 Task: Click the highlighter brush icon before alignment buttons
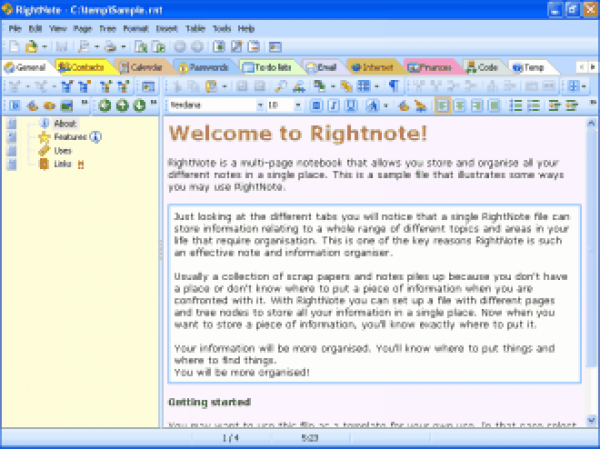pyautogui.click(x=421, y=105)
